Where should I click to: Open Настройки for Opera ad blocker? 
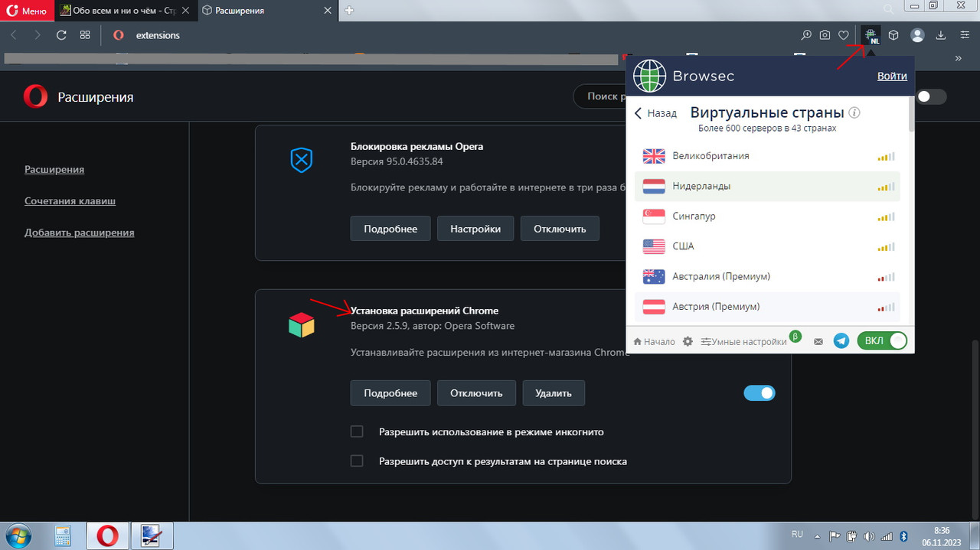pyautogui.click(x=475, y=228)
